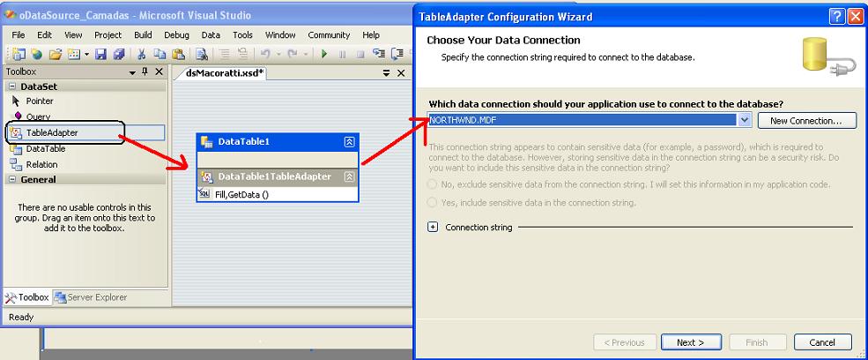Screen dimensions: 868x360
Task: Click the New Connection... button
Action: coord(806,120)
